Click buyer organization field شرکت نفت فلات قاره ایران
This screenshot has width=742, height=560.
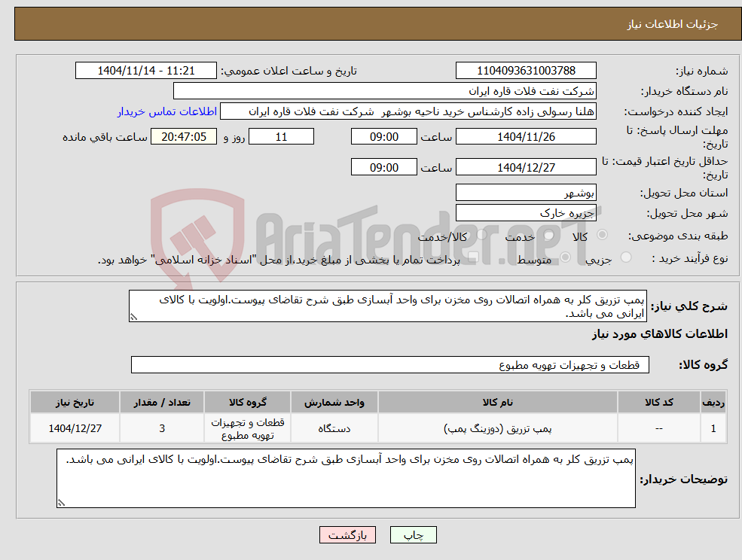[x=385, y=91]
